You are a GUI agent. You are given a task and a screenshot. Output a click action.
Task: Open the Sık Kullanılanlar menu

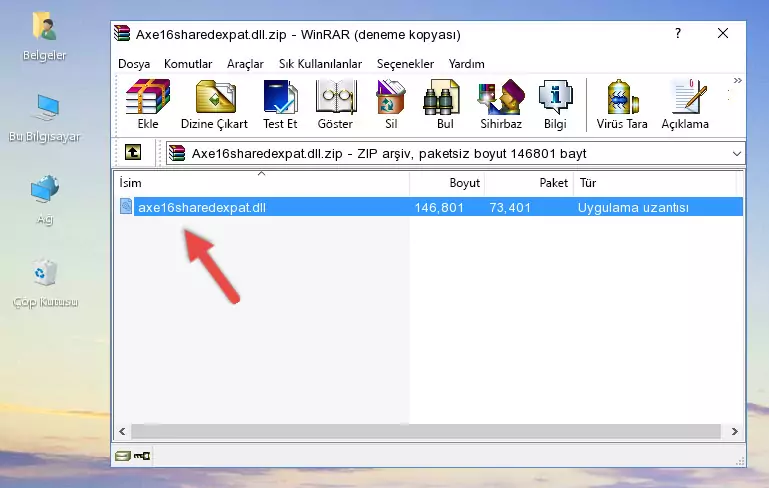pyautogui.click(x=320, y=64)
